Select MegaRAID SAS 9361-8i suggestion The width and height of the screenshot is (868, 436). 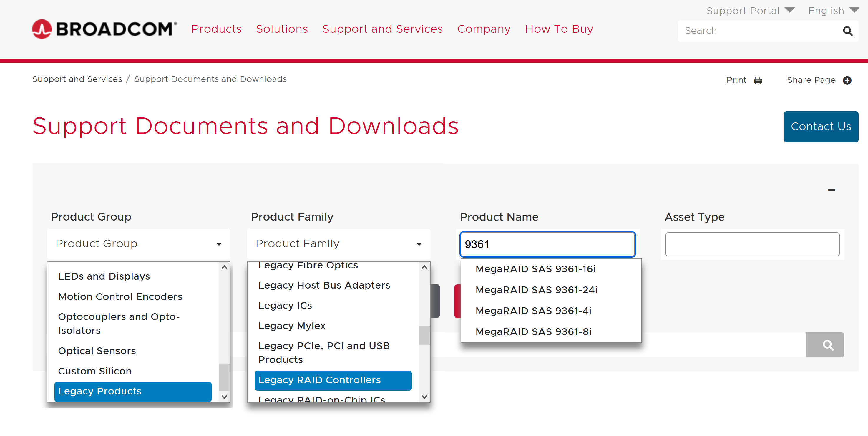[x=533, y=331]
